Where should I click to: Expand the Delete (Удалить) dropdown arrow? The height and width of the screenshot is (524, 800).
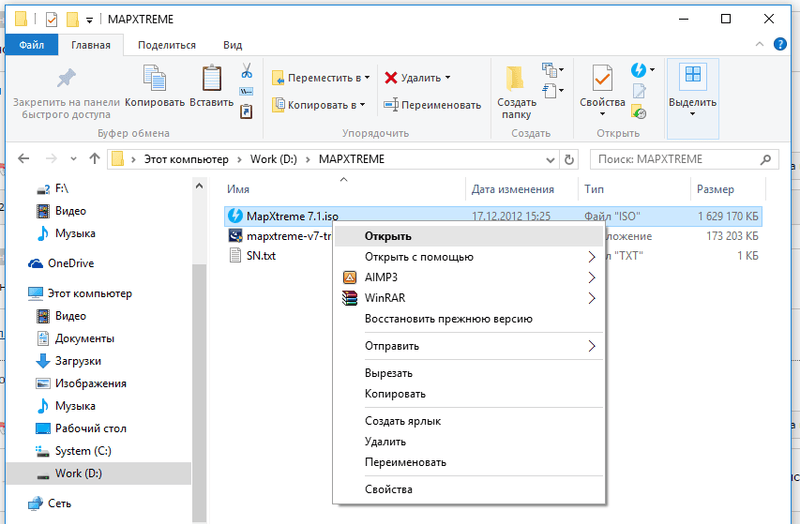click(x=447, y=78)
